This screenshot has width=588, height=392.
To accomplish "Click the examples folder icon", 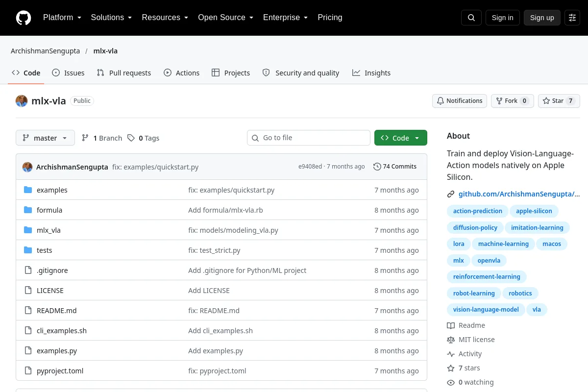I will [28, 190].
